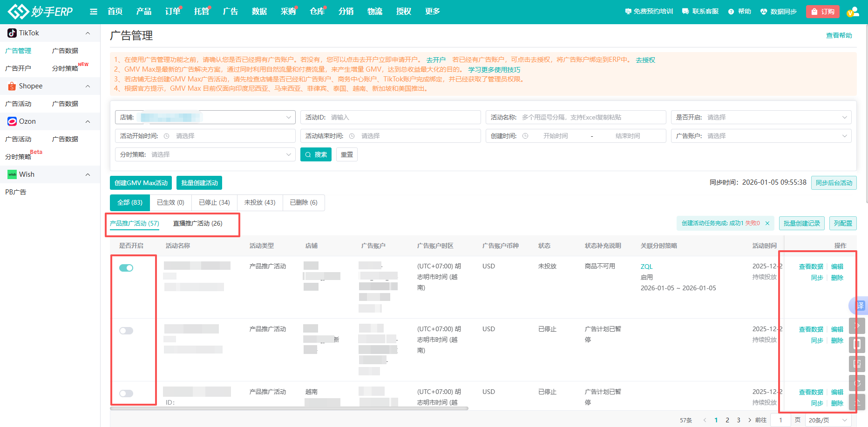Image resolution: width=868 pixels, height=427 pixels.
Task: Switch to the 直播推广活动 (26) tab
Action: (x=198, y=223)
